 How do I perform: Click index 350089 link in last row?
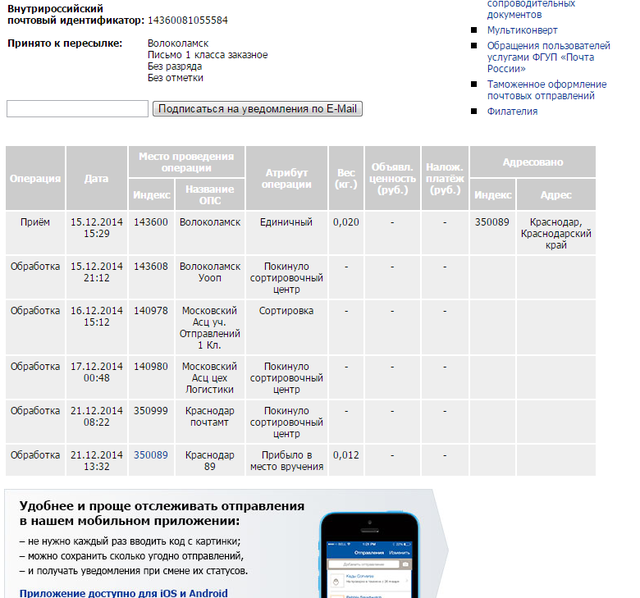tap(151, 455)
